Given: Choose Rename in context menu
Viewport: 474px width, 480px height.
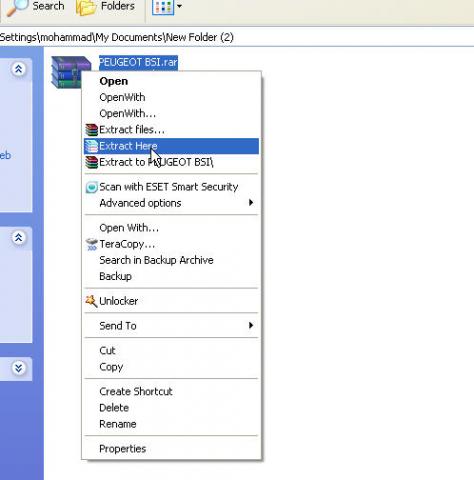Looking at the screenshot, I should pyautogui.click(x=171, y=424).
